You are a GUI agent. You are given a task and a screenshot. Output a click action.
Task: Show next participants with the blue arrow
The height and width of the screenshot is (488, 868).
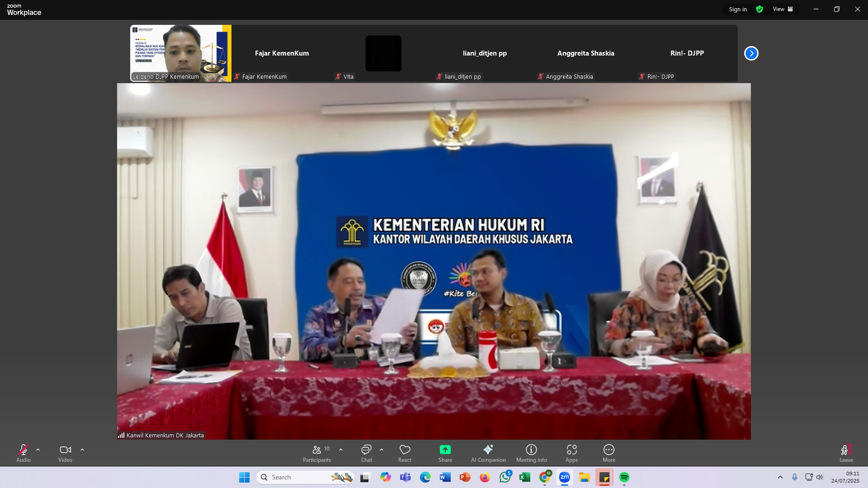pos(751,53)
